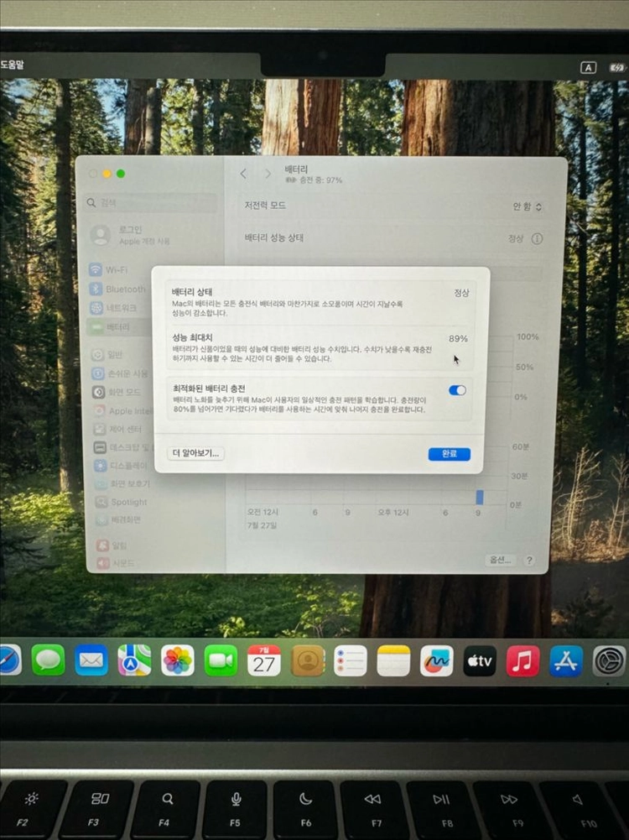Select 알림 in the settings sidebar
This screenshot has height=840, width=629.
[112, 545]
